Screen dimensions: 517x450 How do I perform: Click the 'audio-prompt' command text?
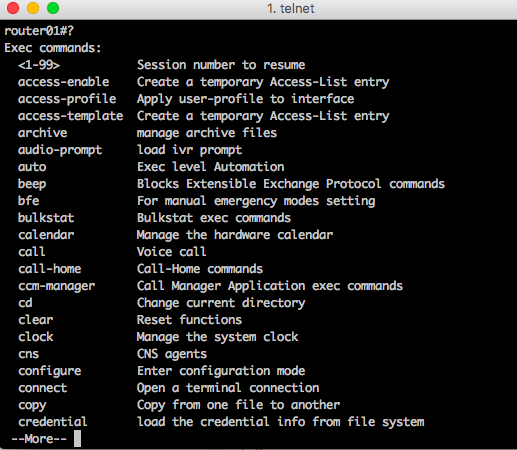pyautogui.click(x=60, y=150)
